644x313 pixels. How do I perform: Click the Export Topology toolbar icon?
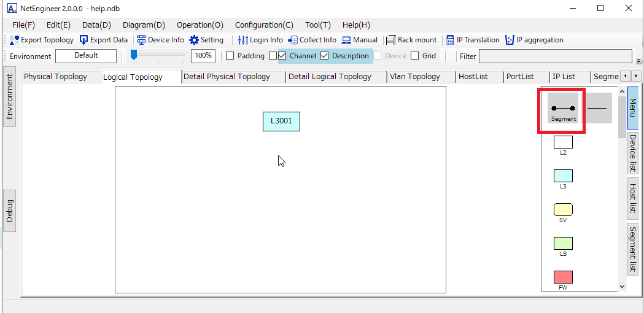point(15,40)
